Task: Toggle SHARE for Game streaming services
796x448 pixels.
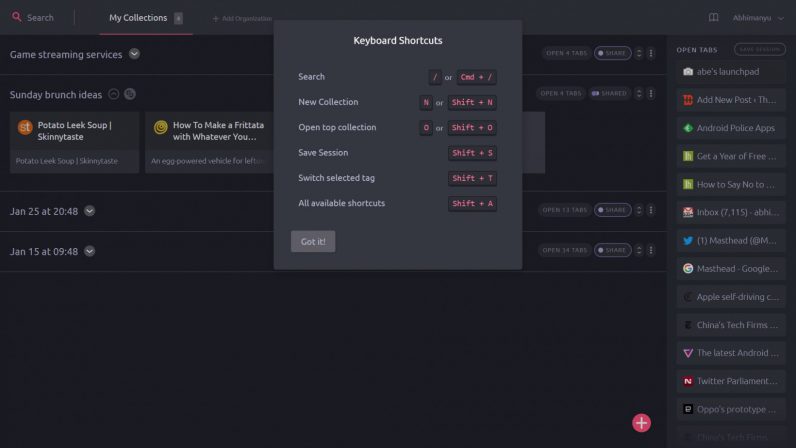Action: click(613, 53)
